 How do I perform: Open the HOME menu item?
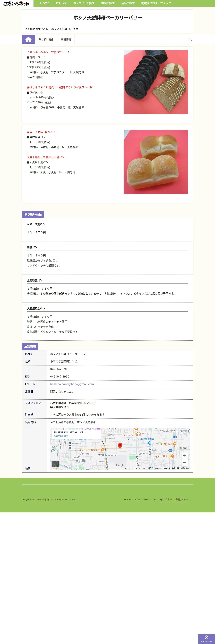(45, 3)
